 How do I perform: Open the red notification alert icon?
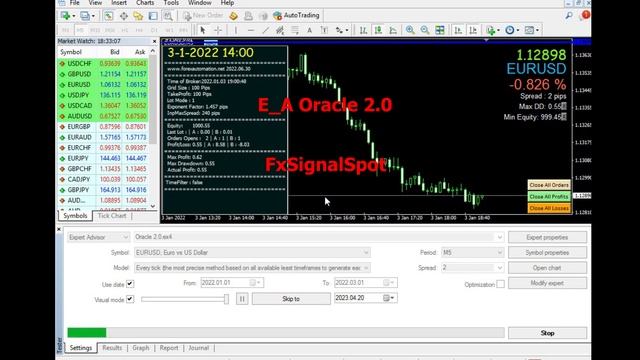[585, 16]
